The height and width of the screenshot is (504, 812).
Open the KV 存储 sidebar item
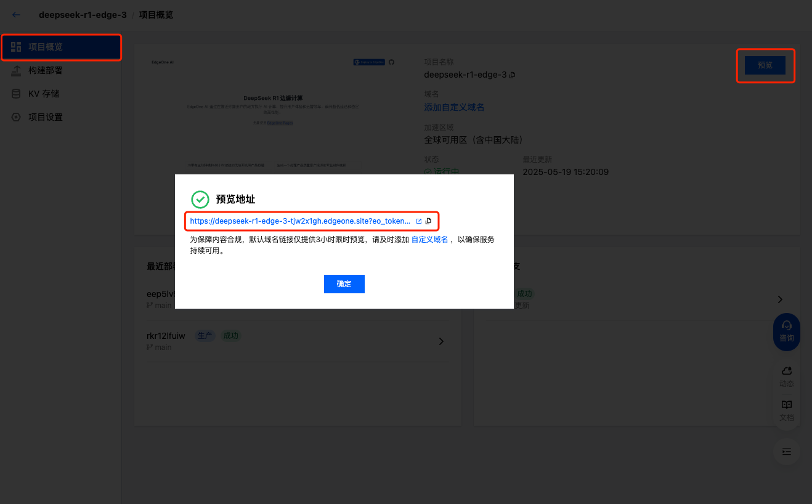click(60, 94)
